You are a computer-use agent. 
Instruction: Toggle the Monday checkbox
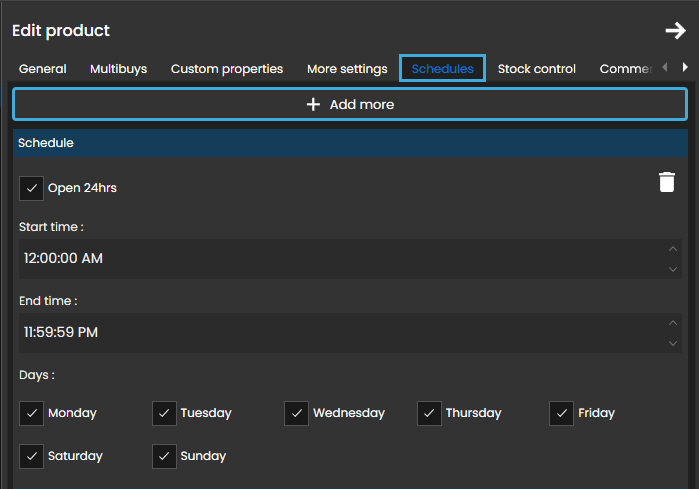(32, 413)
